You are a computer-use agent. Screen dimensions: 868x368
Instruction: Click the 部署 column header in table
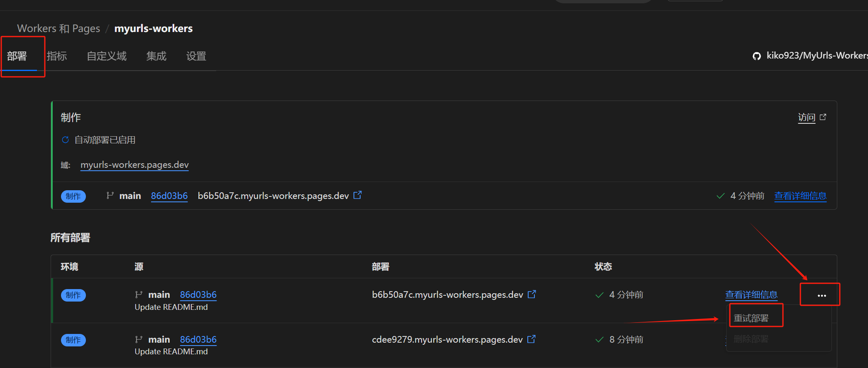pyautogui.click(x=380, y=267)
